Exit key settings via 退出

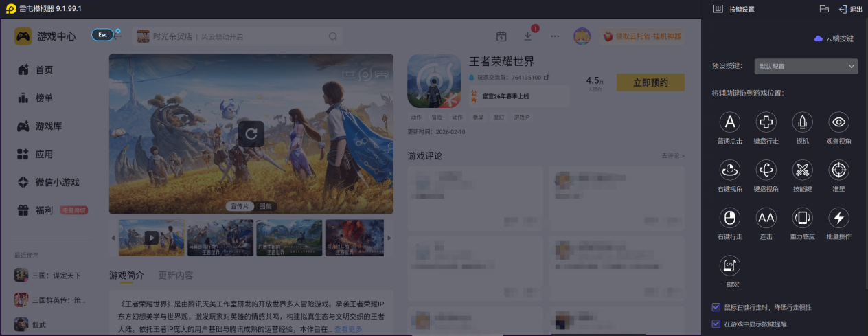850,9
